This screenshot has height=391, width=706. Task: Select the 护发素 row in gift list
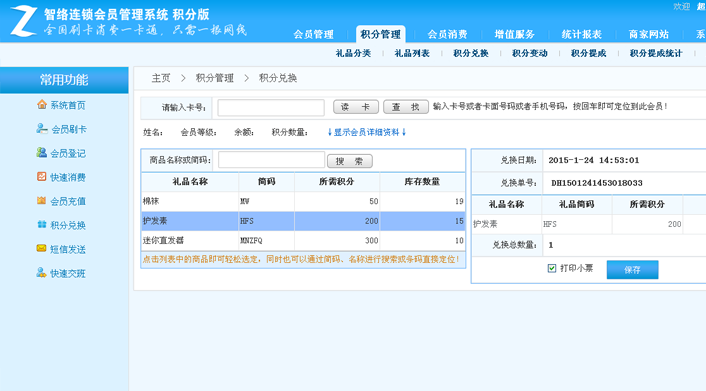click(303, 221)
